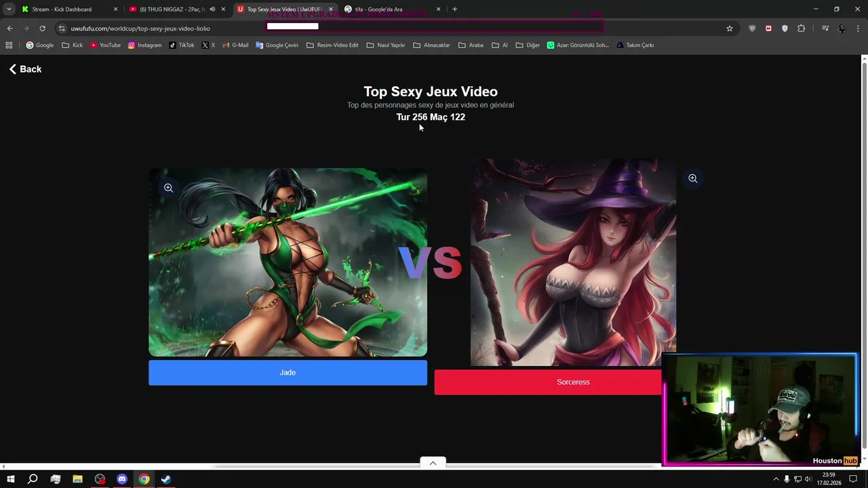Reload the page
This screenshot has height=488, width=868.
42,28
